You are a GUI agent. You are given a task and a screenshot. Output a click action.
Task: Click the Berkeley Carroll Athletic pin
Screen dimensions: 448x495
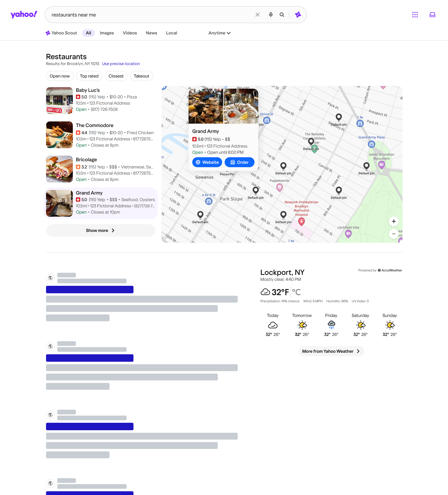[x=311, y=142]
